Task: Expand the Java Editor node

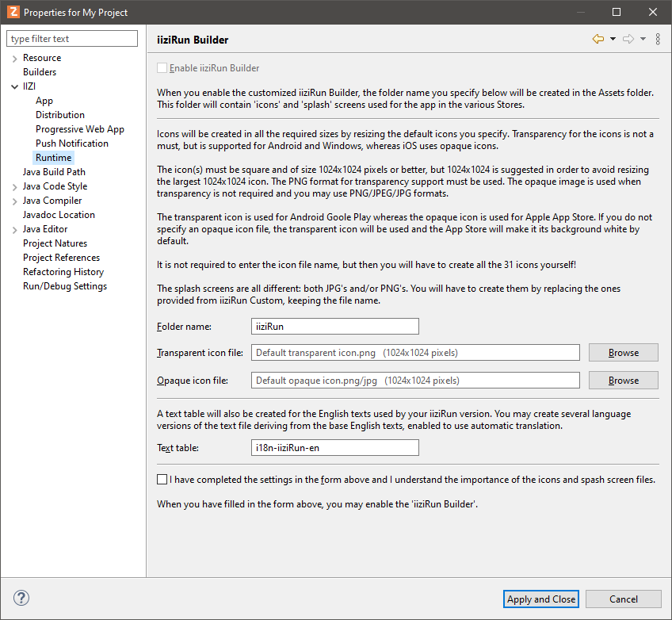Action: pos(14,230)
